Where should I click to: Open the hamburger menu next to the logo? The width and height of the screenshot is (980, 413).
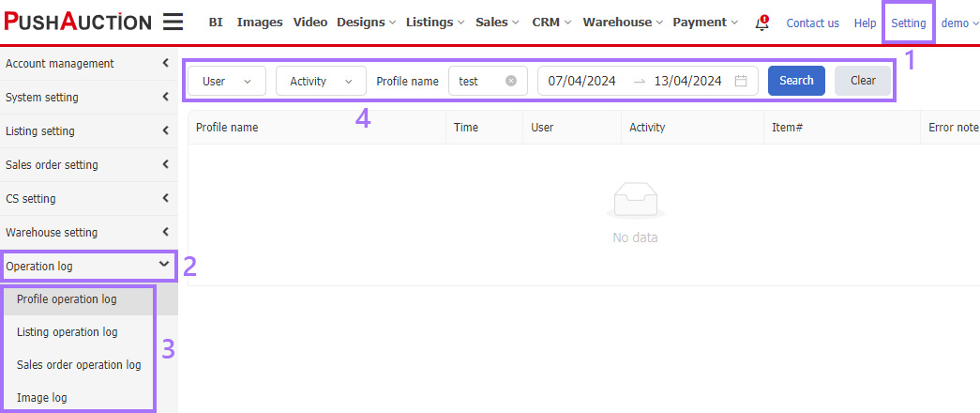173,23
